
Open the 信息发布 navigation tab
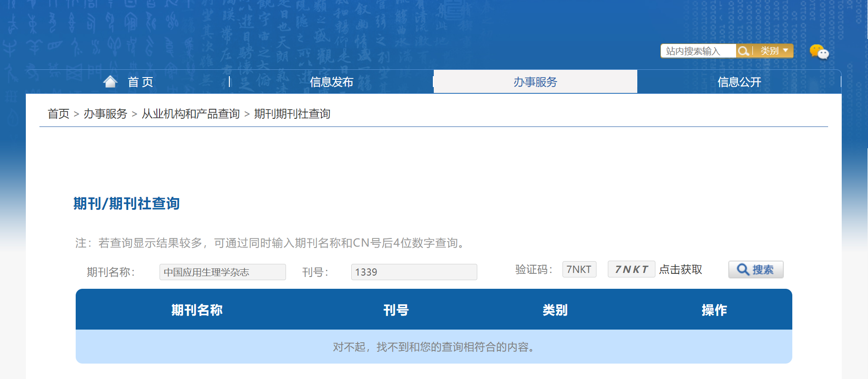(331, 82)
